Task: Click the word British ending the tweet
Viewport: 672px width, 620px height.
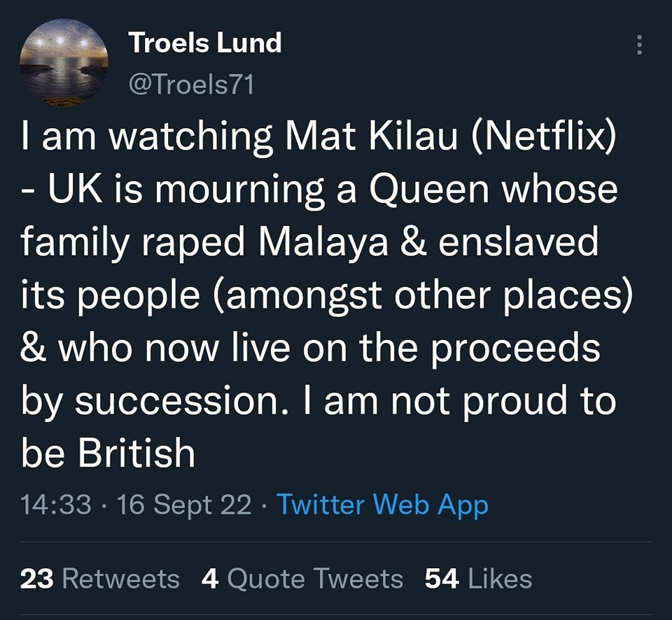Action: (x=136, y=453)
